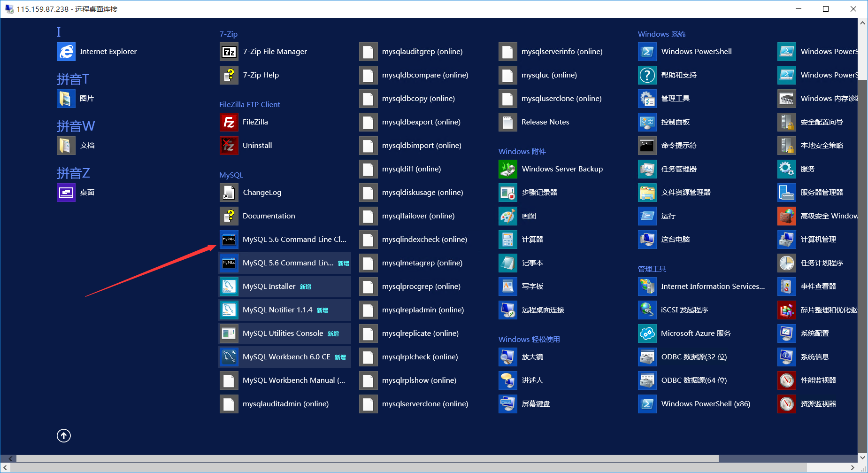Click the inner horizontal scrollbar track
Image resolution: width=868 pixels, height=473 pixels.
click(x=788, y=458)
